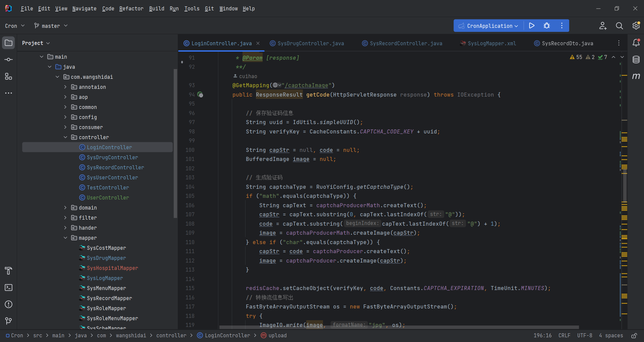Collapse the main folder
The height and width of the screenshot is (342, 644).
coord(42,57)
